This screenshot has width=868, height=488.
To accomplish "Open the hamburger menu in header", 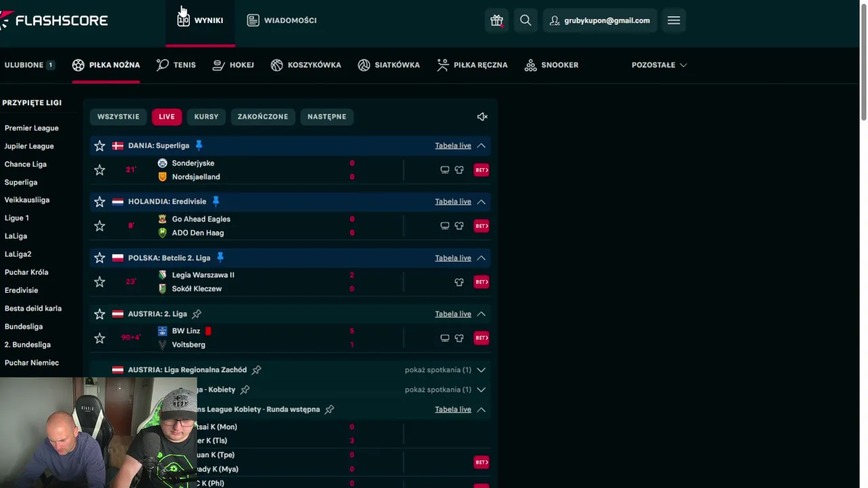I will click(x=673, y=20).
